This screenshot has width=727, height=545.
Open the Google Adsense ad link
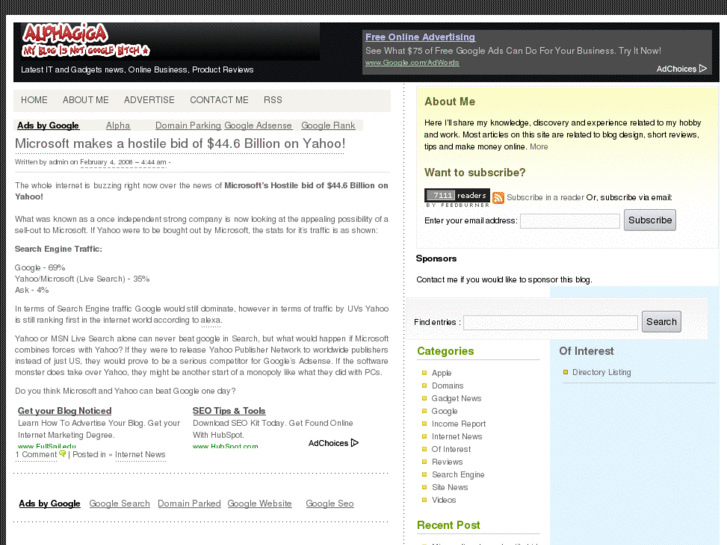pos(258,126)
